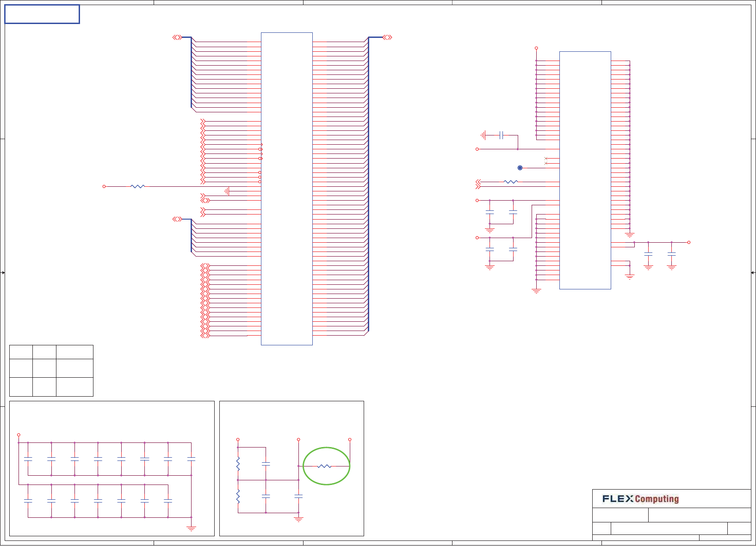
Task: Select the ground symbol below right IC's lower-left pin column
Action: [x=536, y=291]
